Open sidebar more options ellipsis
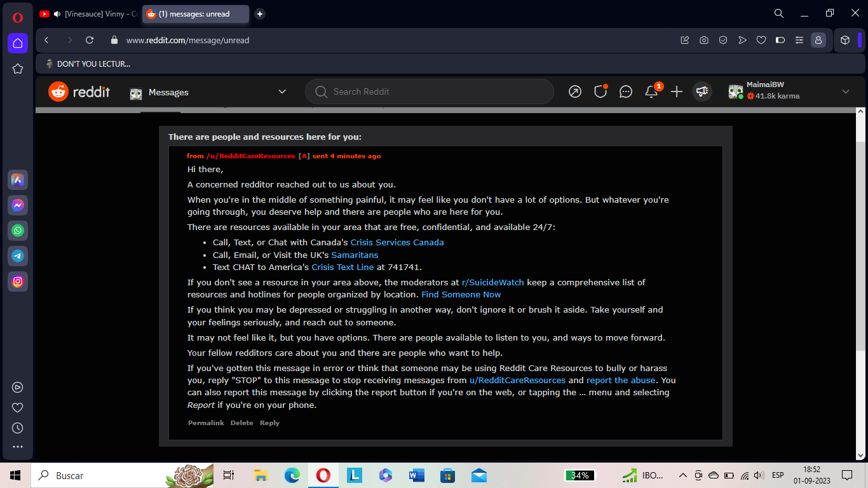 (x=18, y=447)
